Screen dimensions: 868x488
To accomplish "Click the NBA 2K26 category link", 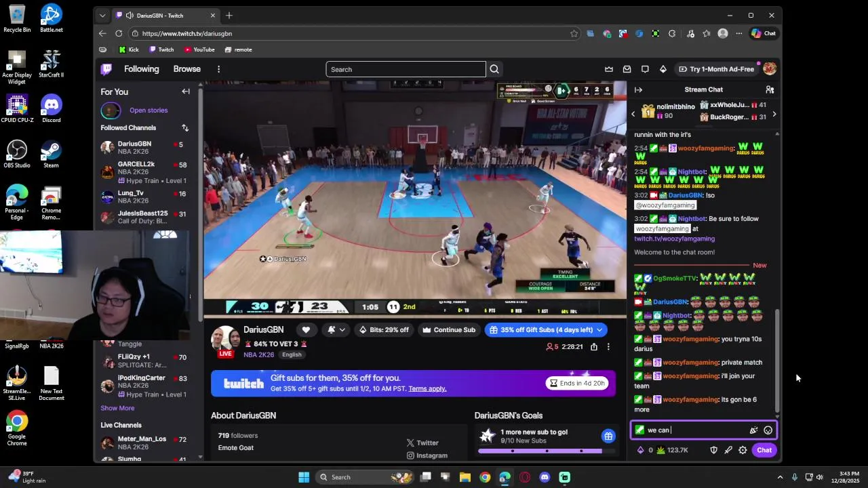I will [259, 354].
